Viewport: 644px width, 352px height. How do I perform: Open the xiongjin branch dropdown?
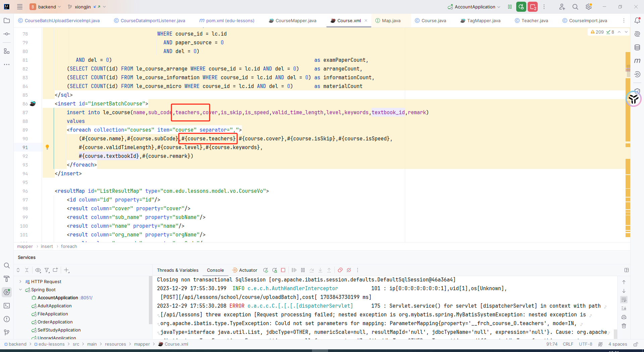tap(87, 7)
